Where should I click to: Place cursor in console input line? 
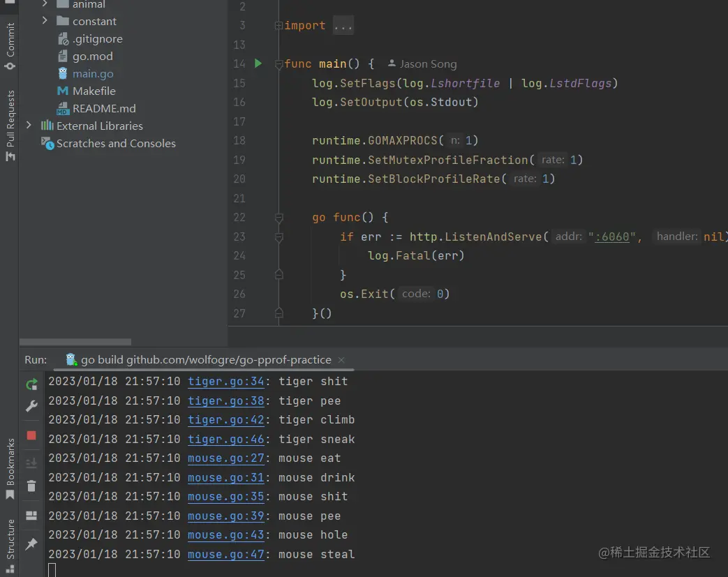[x=52, y=570]
